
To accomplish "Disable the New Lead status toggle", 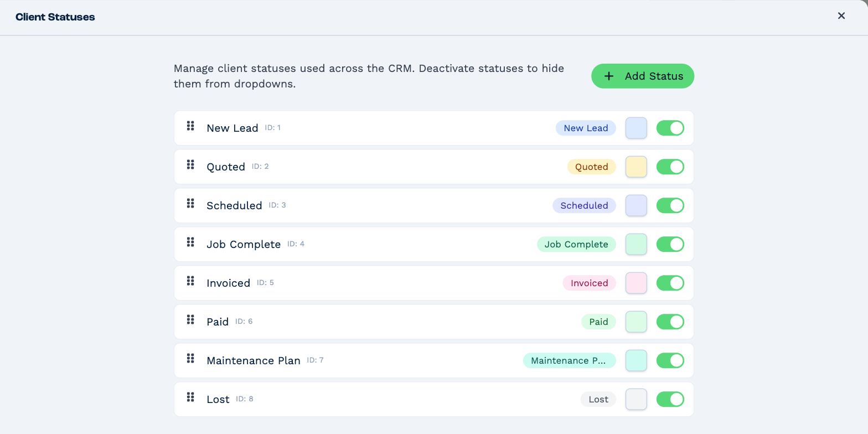I will pos(670,128).
